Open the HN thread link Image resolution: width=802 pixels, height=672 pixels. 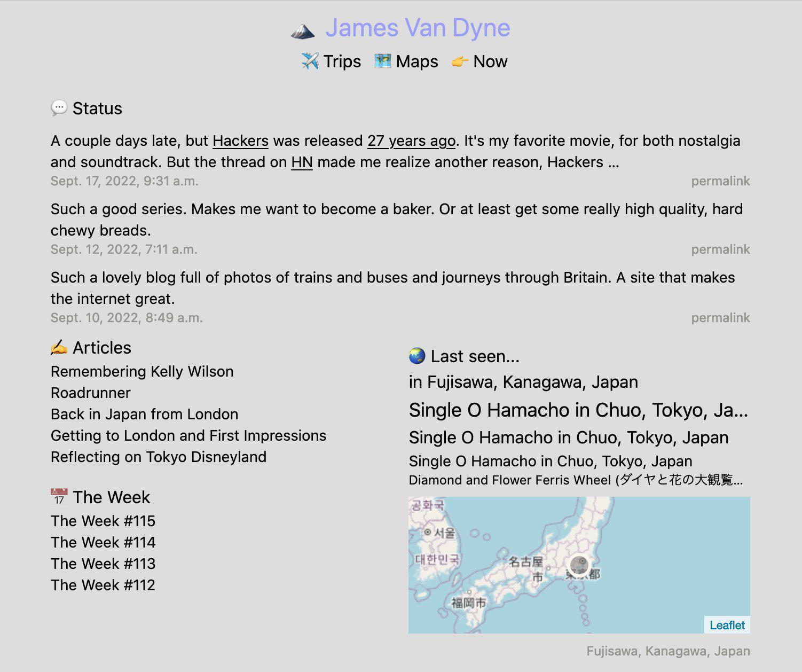(302, 162)
